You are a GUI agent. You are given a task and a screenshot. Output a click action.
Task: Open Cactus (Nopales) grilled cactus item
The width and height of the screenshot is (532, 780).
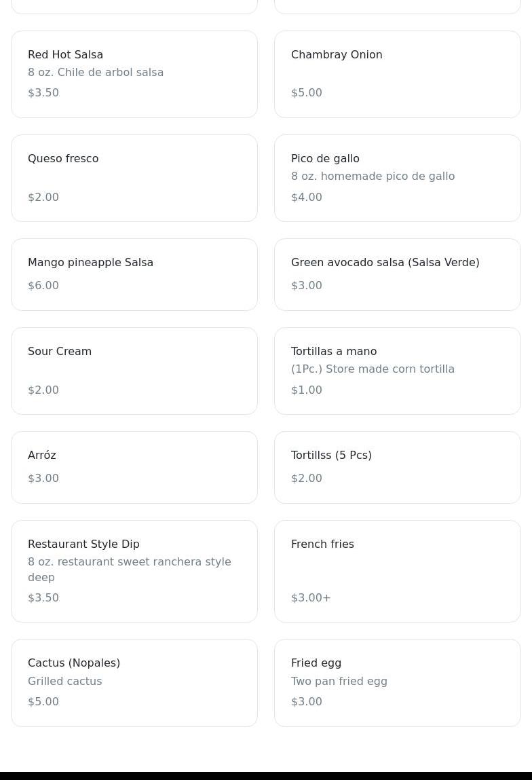click(134, 683)
